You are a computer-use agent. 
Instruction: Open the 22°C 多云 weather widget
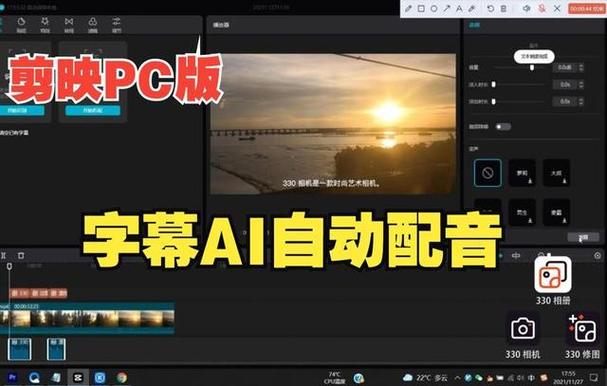[x=425, y=377]
